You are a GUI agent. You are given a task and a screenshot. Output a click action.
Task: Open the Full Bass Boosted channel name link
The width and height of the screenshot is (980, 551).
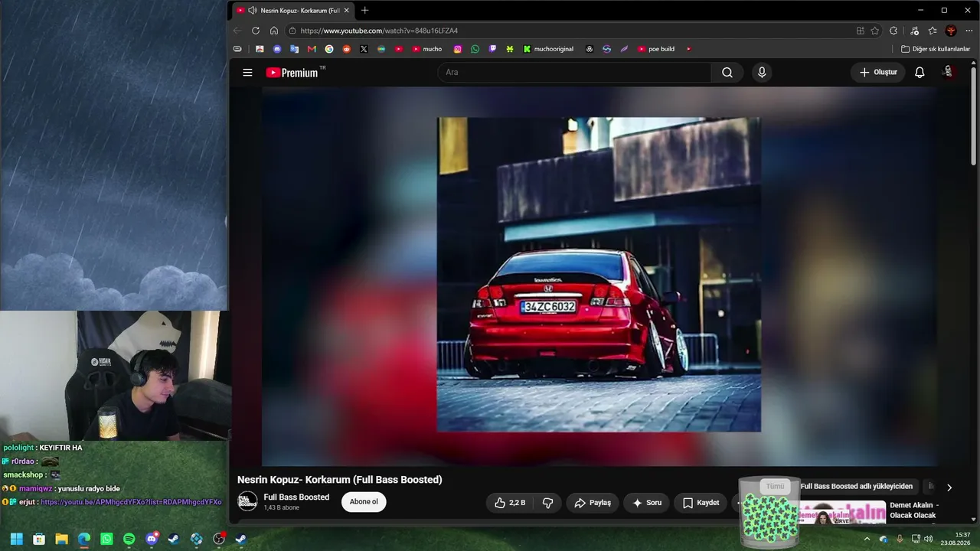(296, 497)
